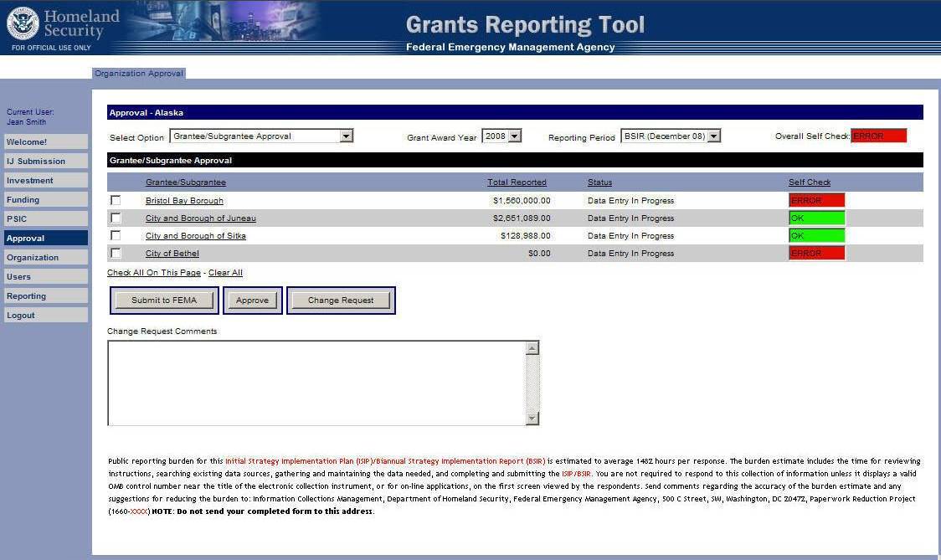The height and width of the screenshot is (560, 941).
Task: Click the red Overall Self Check ERROR indicator
Action: [878, 136]
